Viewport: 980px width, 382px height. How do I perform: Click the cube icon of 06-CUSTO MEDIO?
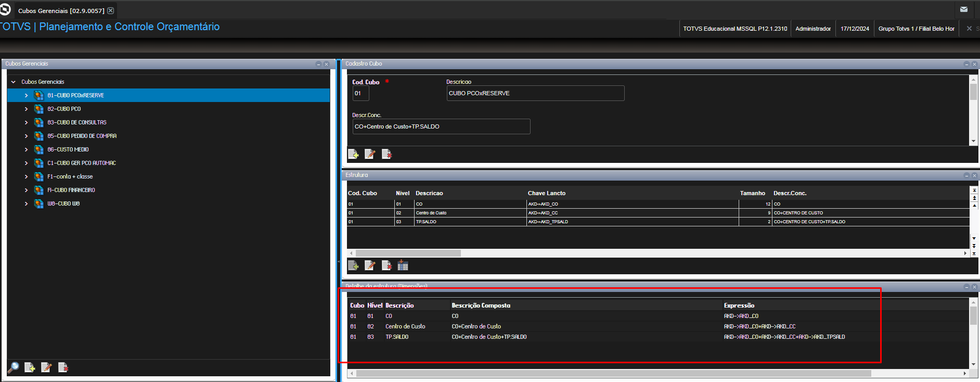pyautogui.click(x=39, y=149)
